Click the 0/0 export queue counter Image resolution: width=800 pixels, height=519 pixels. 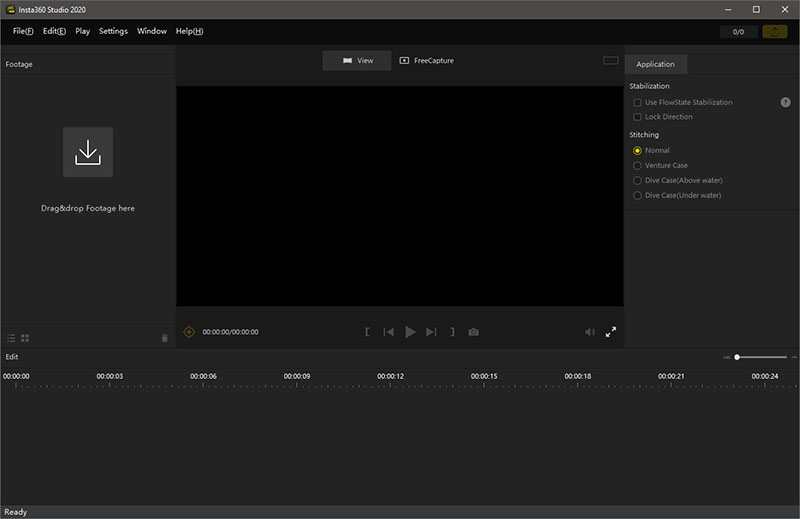click(x=738, y=32)
